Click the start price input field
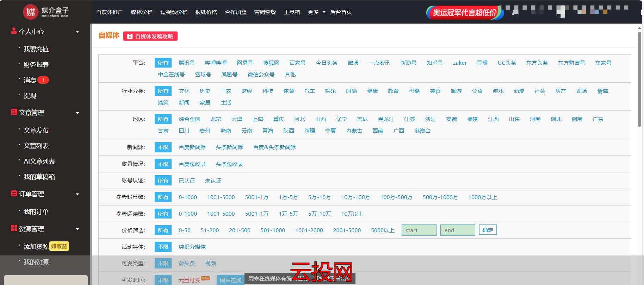 tap(419, 230)
